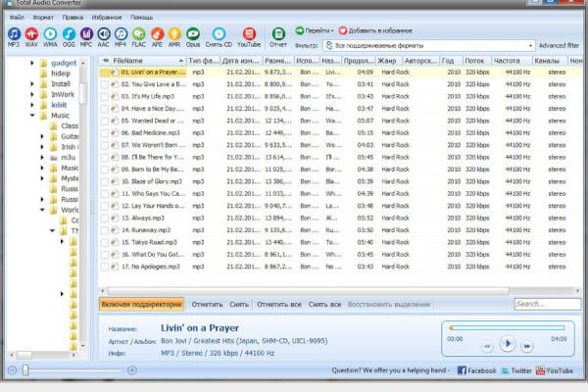
Task: Select the FLAC format icon
Action: click(x=139, y=37)
